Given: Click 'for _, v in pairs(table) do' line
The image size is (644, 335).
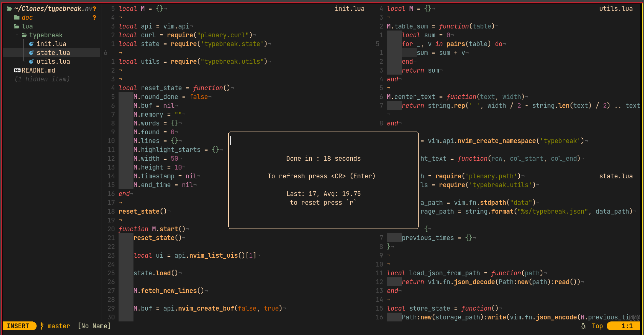Looking at the screenshot, I should tap(452, 44).
